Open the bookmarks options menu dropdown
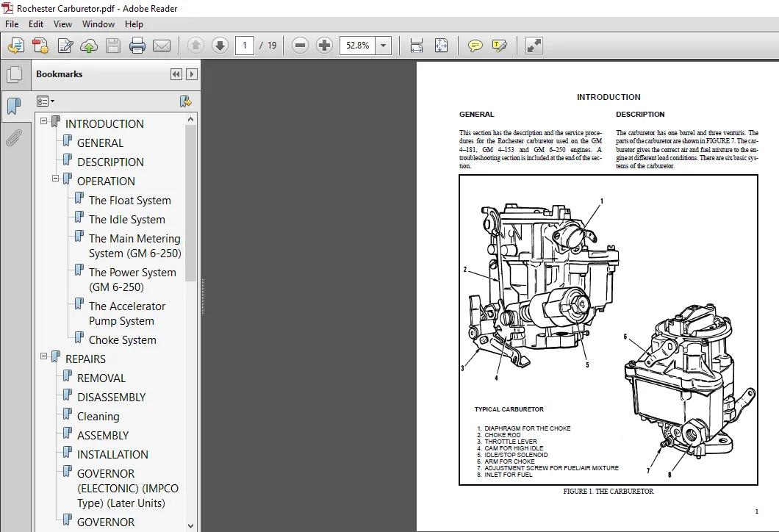Screen dimensions: 779x532 pos(46,101)
